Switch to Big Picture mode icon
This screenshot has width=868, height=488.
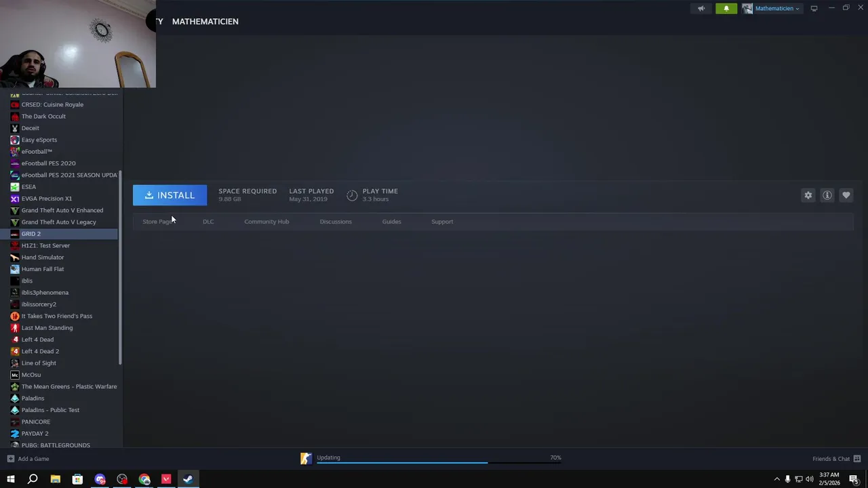814,9
